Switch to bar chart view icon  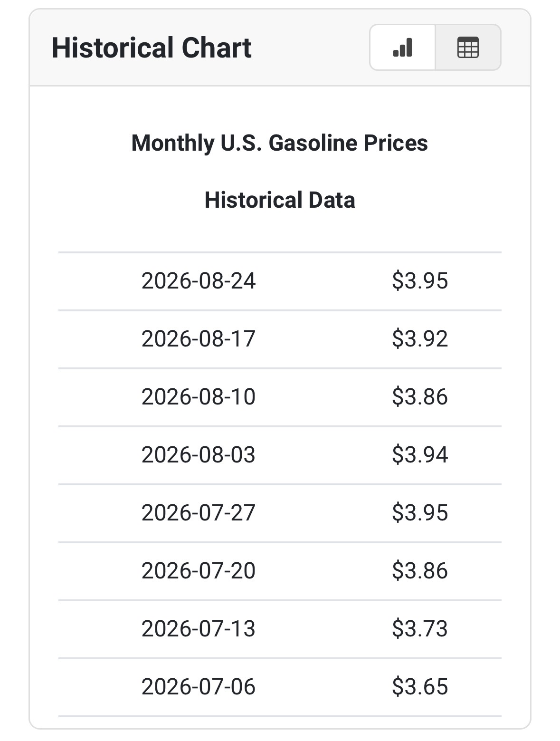click(402, 48)
